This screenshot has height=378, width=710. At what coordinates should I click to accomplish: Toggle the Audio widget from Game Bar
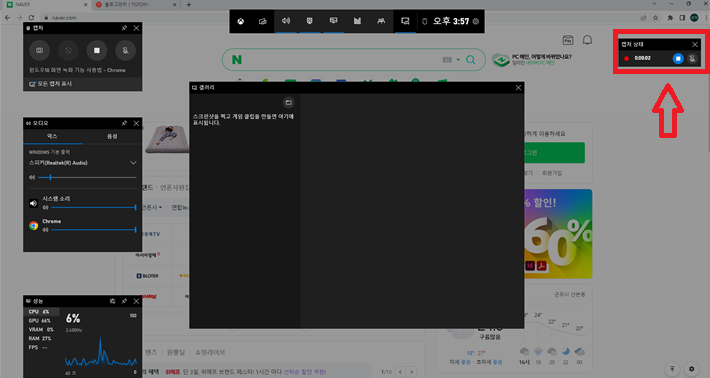point(286,21)
